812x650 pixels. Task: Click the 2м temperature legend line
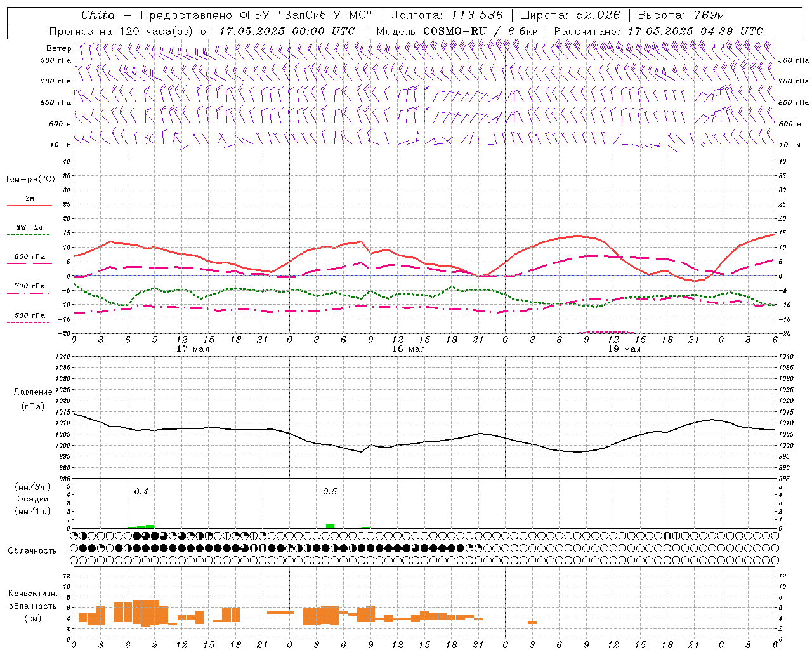click(x=29, y=205)
